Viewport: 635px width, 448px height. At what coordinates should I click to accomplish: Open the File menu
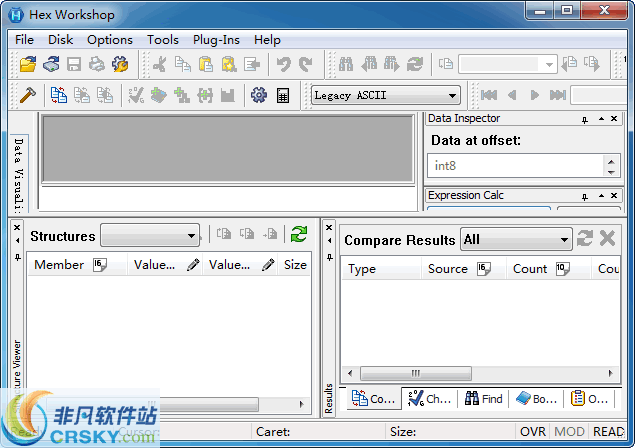coord(24,40)
